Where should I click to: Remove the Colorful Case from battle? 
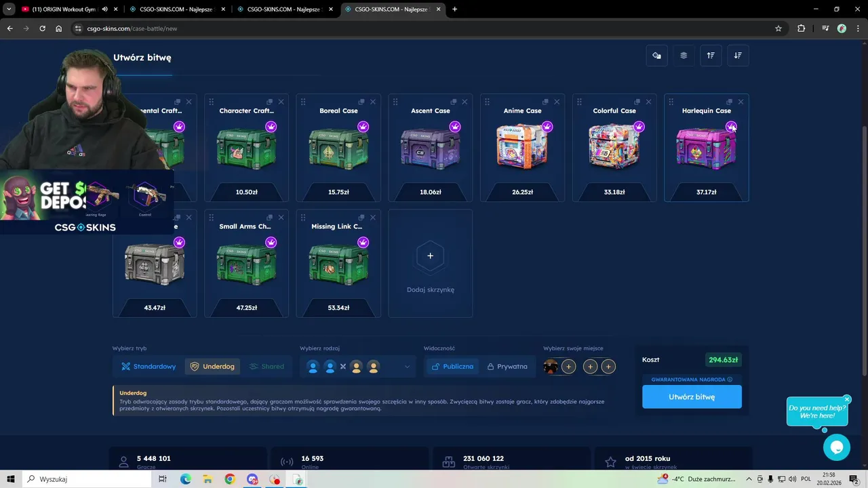pos(648,102)
